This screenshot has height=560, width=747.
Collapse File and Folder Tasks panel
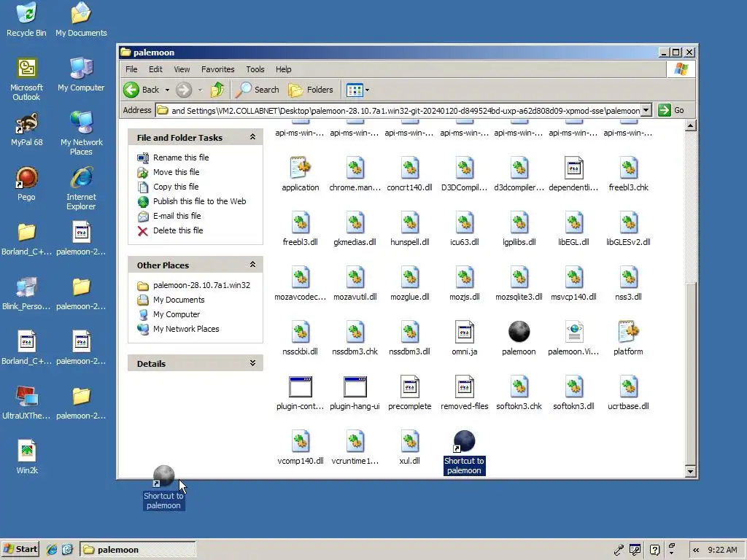pyautogui.click(x=252, y=137)
